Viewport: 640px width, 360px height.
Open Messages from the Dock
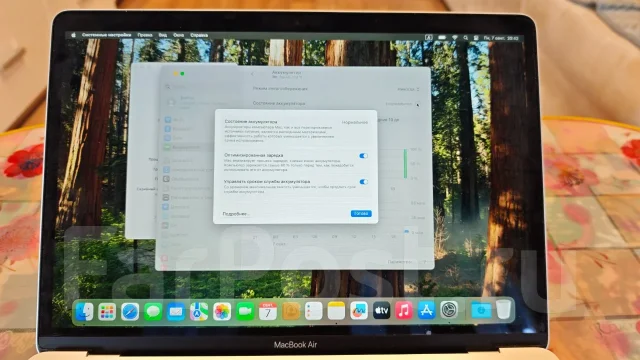tap(153, 312)
